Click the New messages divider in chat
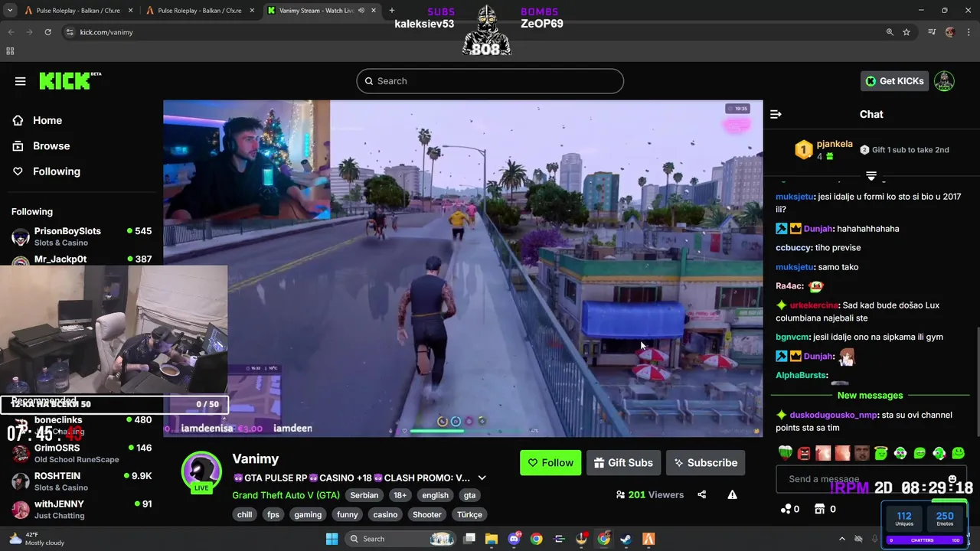 871,396
